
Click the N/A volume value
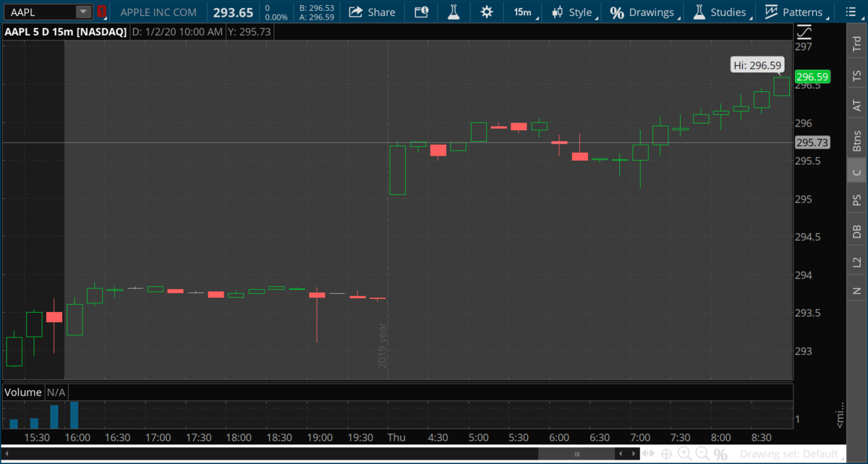point(56,392)
